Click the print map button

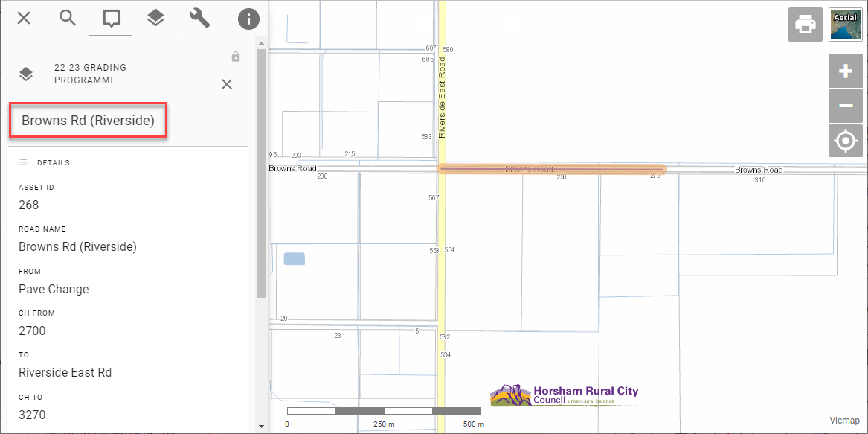(x=805, y=24)
